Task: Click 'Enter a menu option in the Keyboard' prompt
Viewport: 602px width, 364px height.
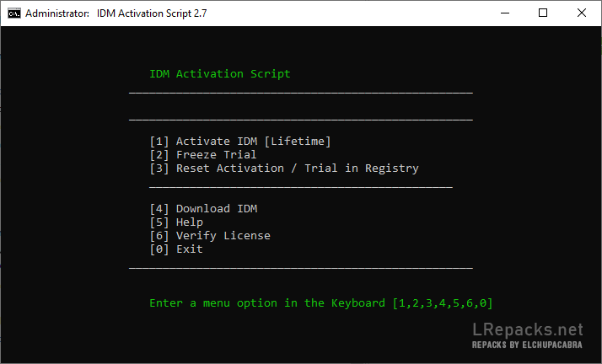Action: [x=321, y=303]
